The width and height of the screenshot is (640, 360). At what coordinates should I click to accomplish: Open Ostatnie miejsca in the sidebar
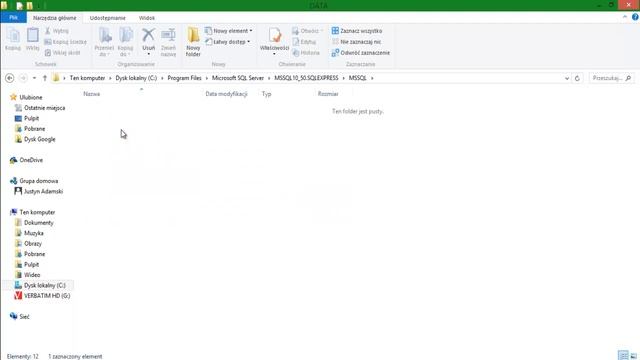pyautogui.click(x=44, y=108)
